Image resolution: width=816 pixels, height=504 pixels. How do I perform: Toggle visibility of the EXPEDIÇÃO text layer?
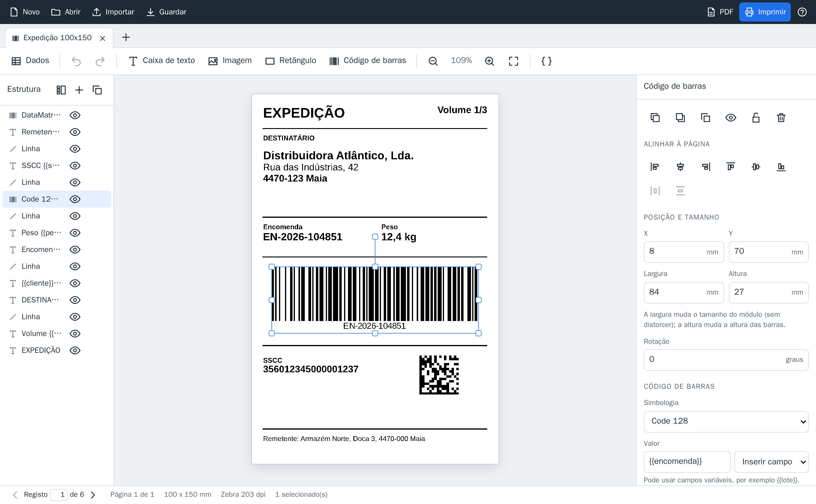pos(75,350)
